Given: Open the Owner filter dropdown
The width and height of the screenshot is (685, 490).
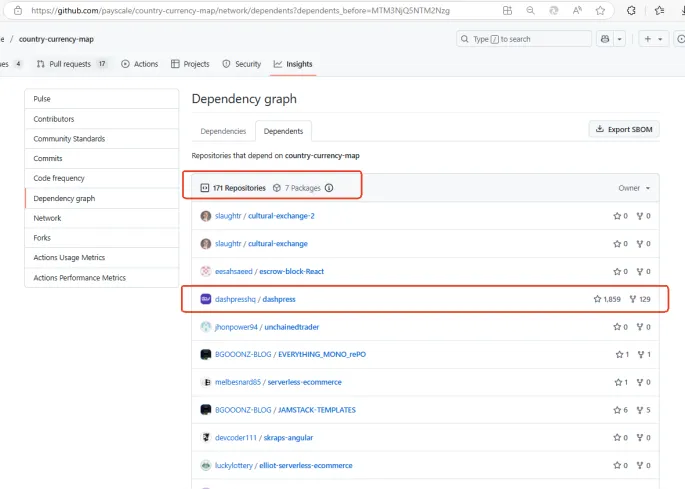Looking at the screenshot, I should 634,188.
